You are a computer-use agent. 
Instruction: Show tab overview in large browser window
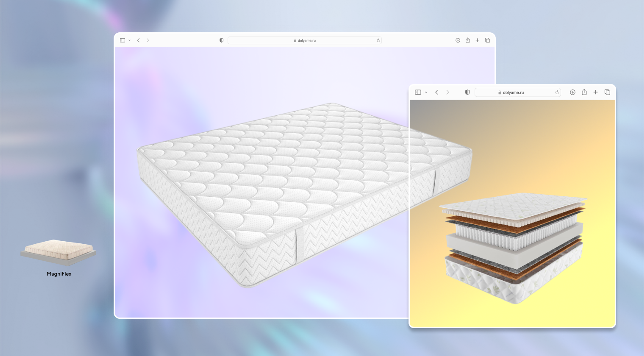487,40
